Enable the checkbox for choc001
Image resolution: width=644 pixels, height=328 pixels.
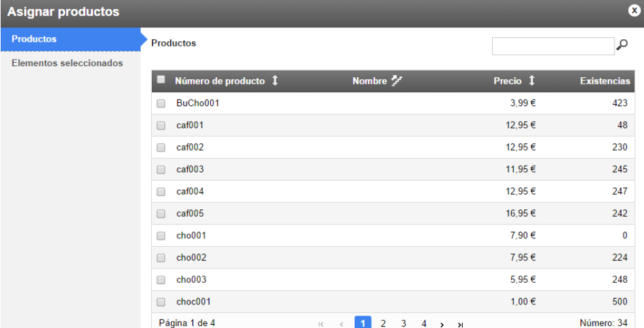point(161,302)
